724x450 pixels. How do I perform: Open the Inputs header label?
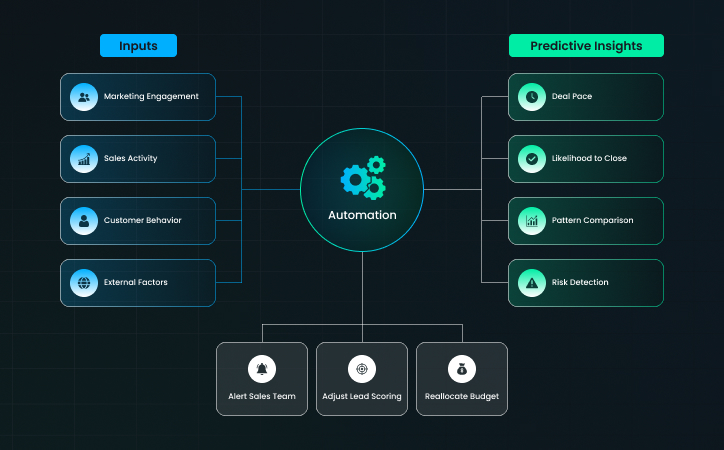[x=138, y=46]
